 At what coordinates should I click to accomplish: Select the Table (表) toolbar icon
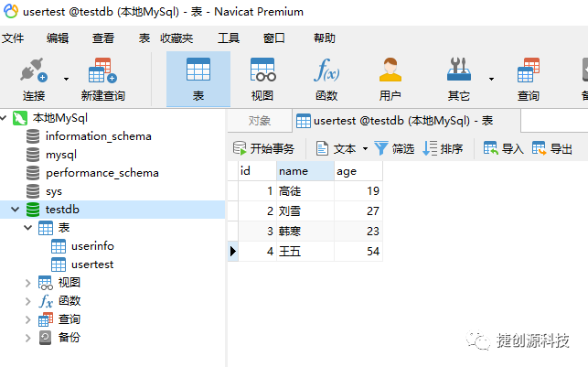click(x=198, y=71)
